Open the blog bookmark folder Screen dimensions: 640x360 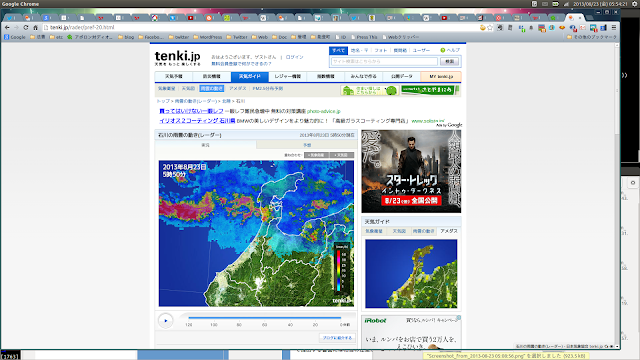[126, 37]
